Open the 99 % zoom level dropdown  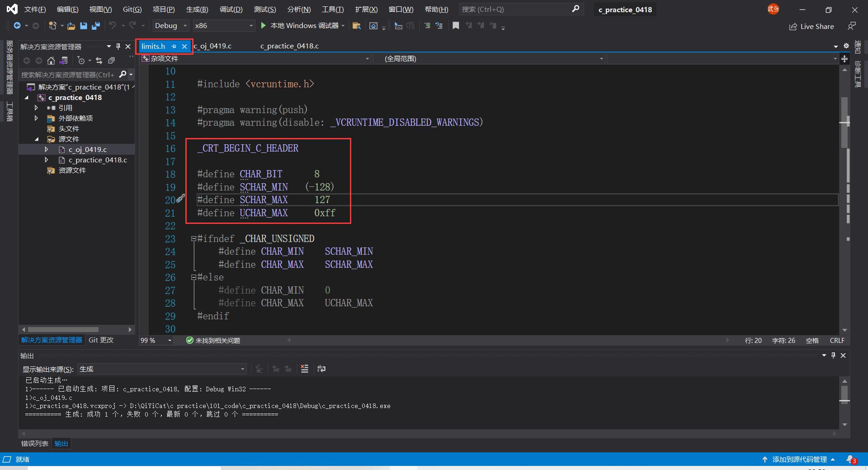coord(156,340)
